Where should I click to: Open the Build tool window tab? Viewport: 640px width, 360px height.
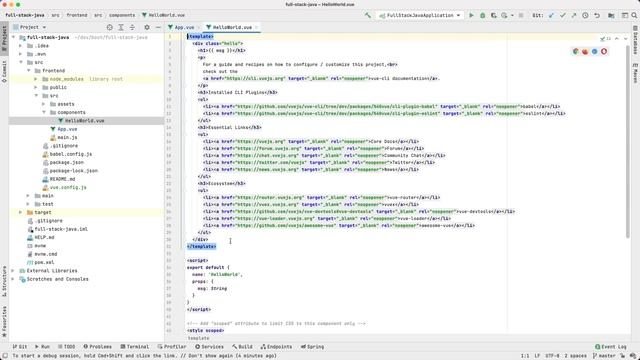[242, 347]
